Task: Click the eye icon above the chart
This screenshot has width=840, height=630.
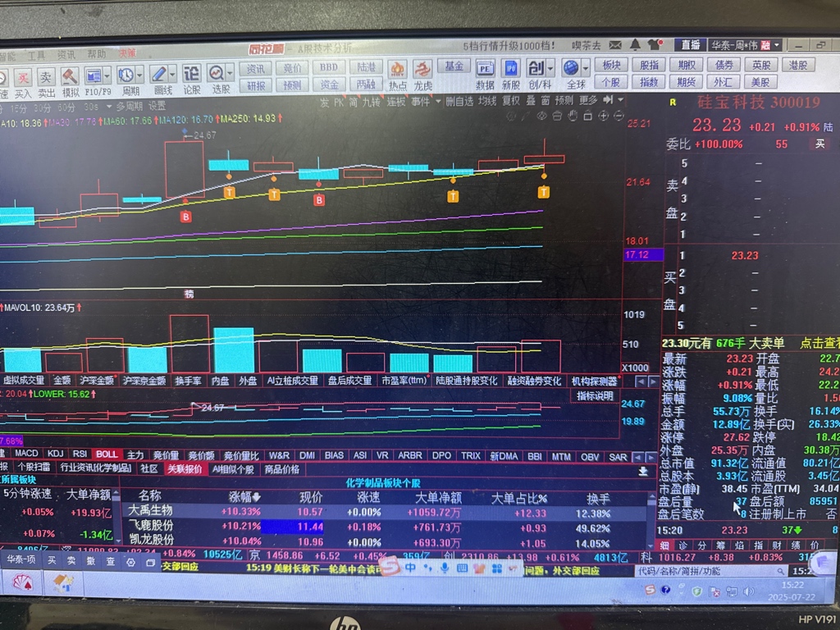Action: click(x=541, y=116)
